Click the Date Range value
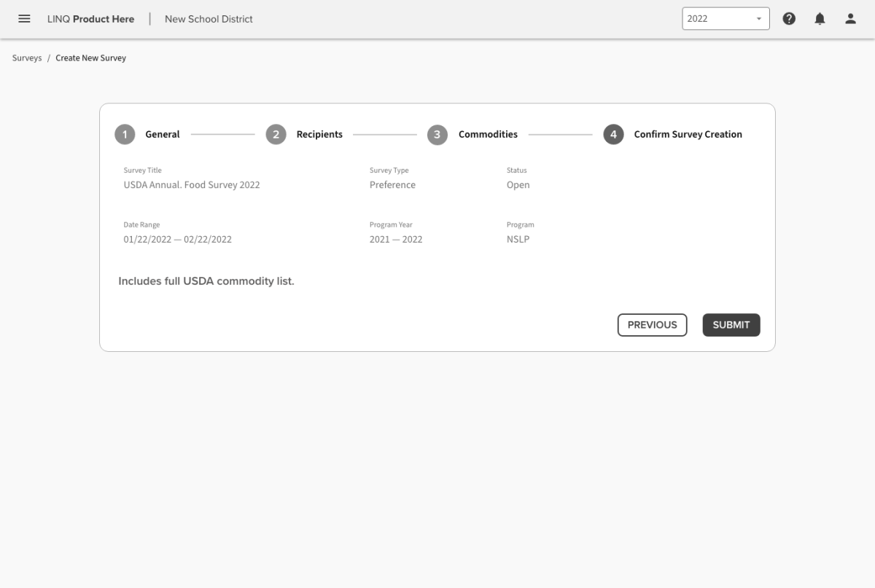The width and height of the screenshot is (875, 588). coord(177,240)
